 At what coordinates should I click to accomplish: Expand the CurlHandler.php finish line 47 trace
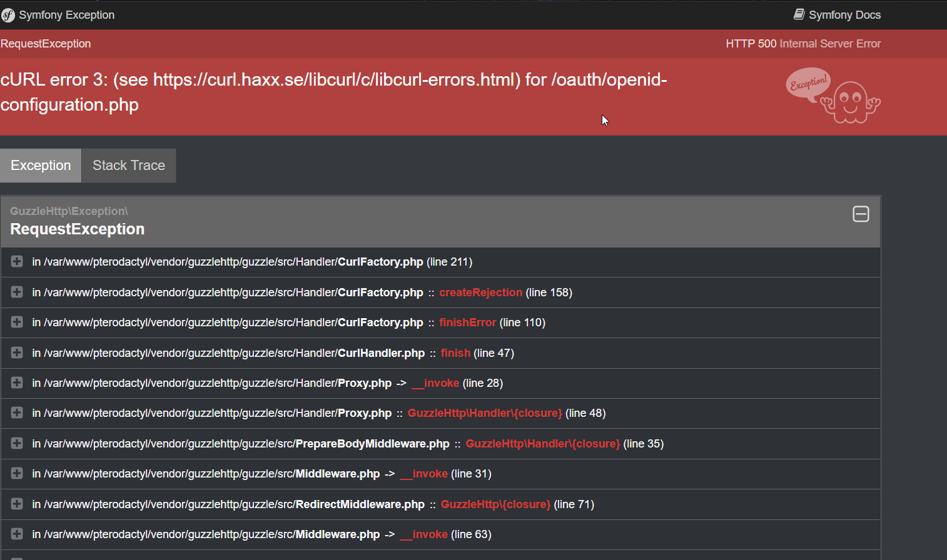pos(17,352)
